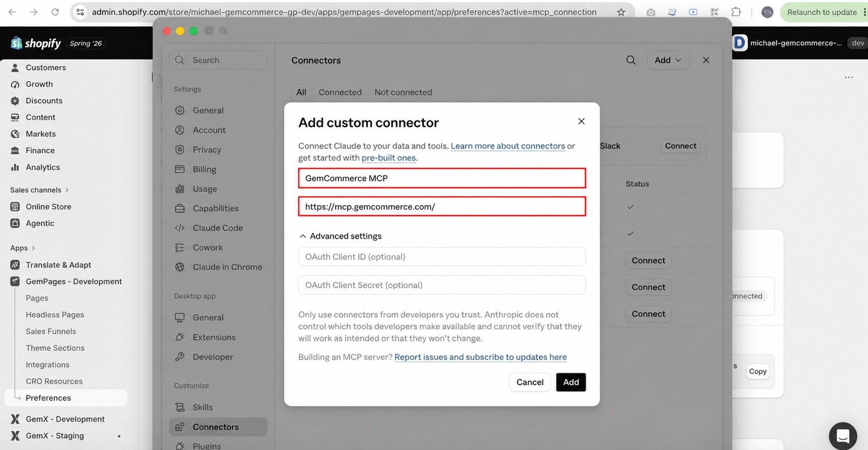Open Skills under Customize
Screen dimensions: 868x450
click(x=202, y=407)
